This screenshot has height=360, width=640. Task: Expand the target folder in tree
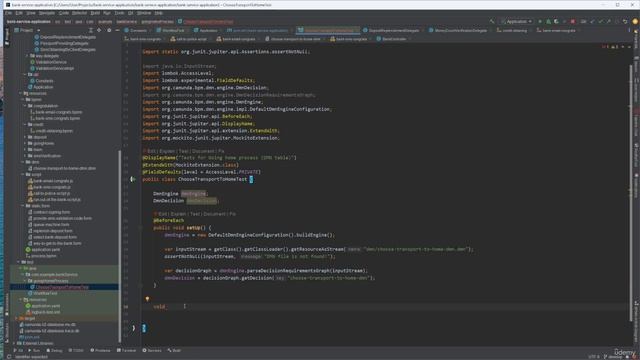click(17, 318)
